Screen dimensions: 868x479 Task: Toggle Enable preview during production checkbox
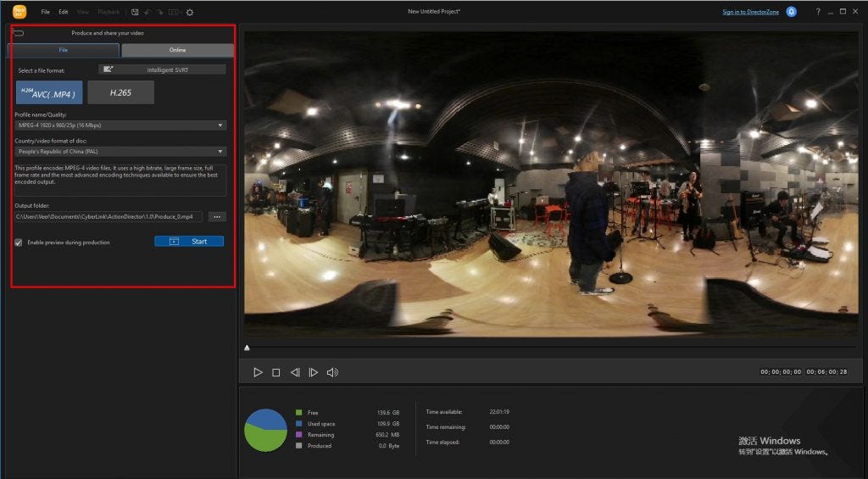[x=19, y=242]
